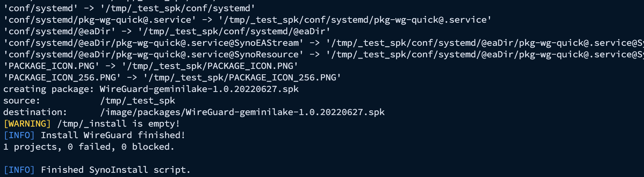Click the '/tmp/_test_spk/PACKAGE_ICON.PNG' target path
The height and width of the screenshot is (177, 644).
[210, 66]
